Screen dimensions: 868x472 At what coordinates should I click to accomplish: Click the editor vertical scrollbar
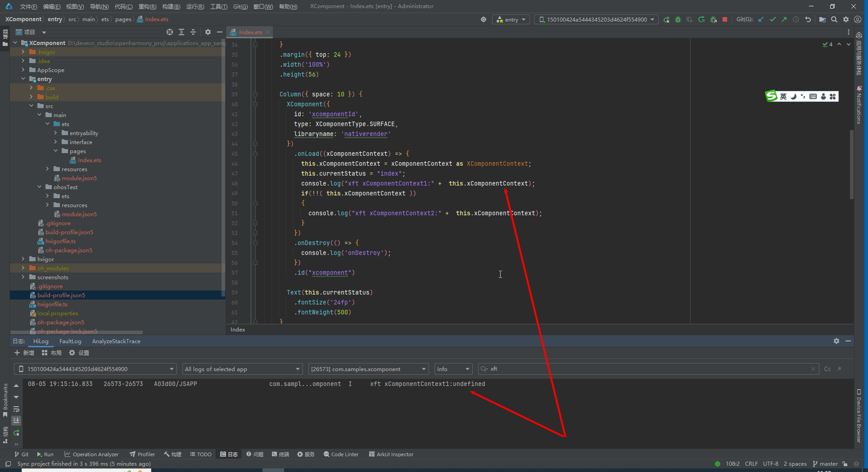pos(851,164)
